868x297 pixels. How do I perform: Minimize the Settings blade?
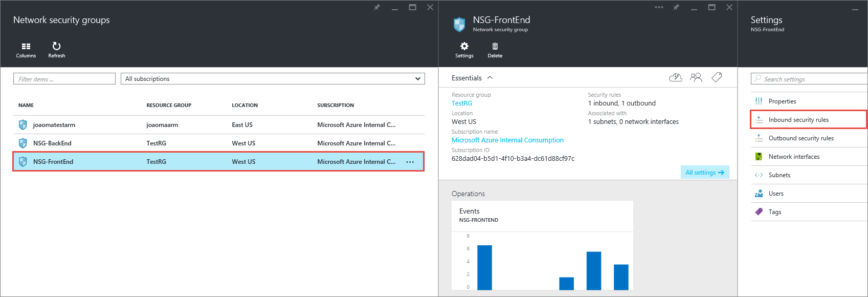point(855,9)
